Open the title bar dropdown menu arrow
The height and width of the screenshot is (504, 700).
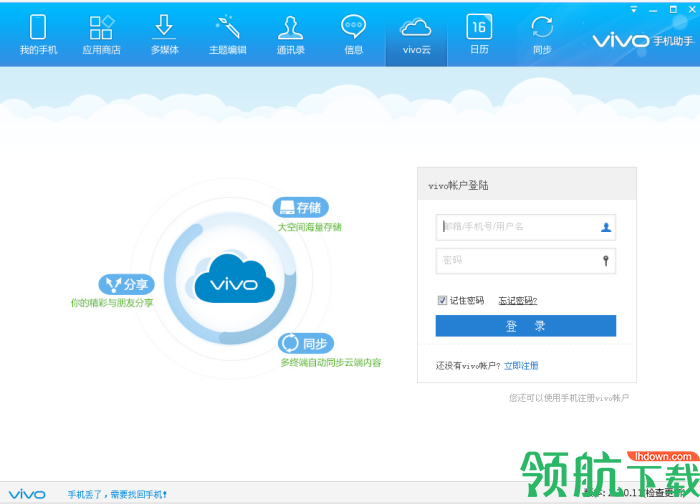[633, 9]
